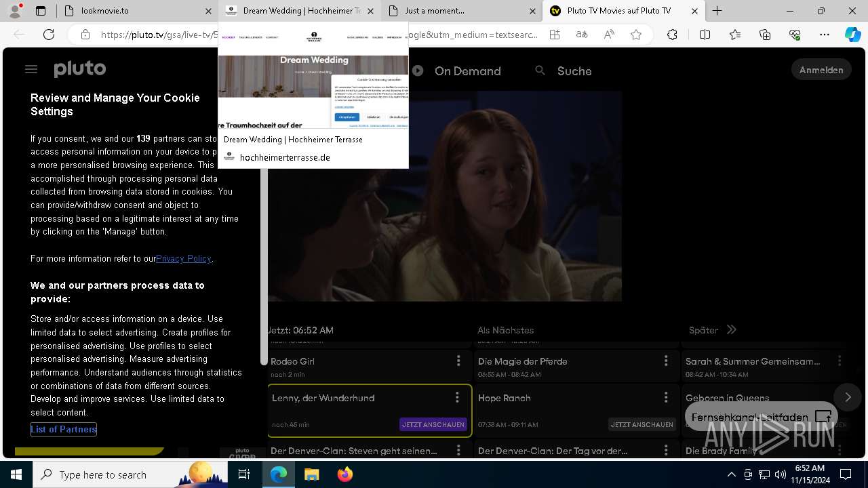Click the site info lock icon
868x488 pixels.
(x=85, y=35)
